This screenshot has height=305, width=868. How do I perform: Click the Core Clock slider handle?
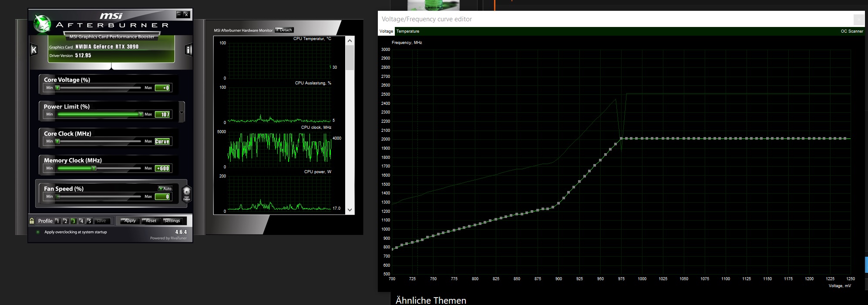[57, 141]
